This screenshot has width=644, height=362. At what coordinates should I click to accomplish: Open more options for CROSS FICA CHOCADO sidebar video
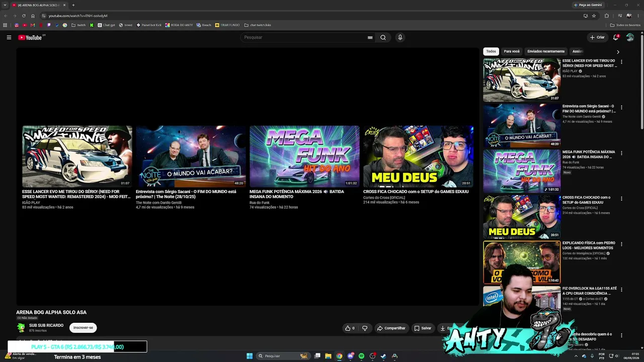pyautogui.click(x=621, y=199)
